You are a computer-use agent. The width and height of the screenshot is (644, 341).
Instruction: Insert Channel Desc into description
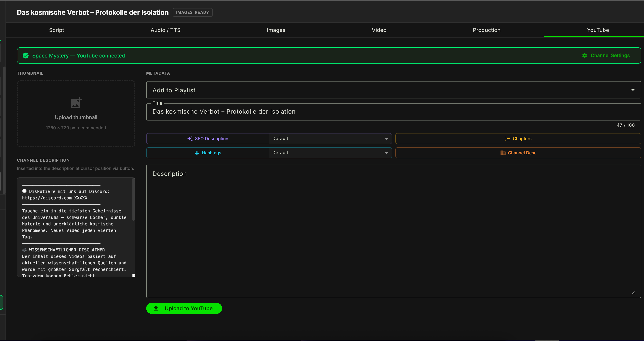pos(518,153)
